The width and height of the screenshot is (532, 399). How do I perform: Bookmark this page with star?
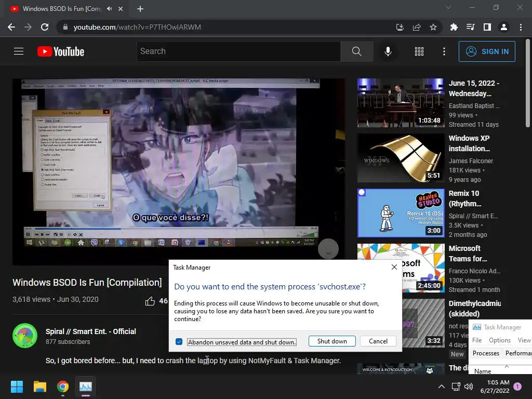pos(433,27)
